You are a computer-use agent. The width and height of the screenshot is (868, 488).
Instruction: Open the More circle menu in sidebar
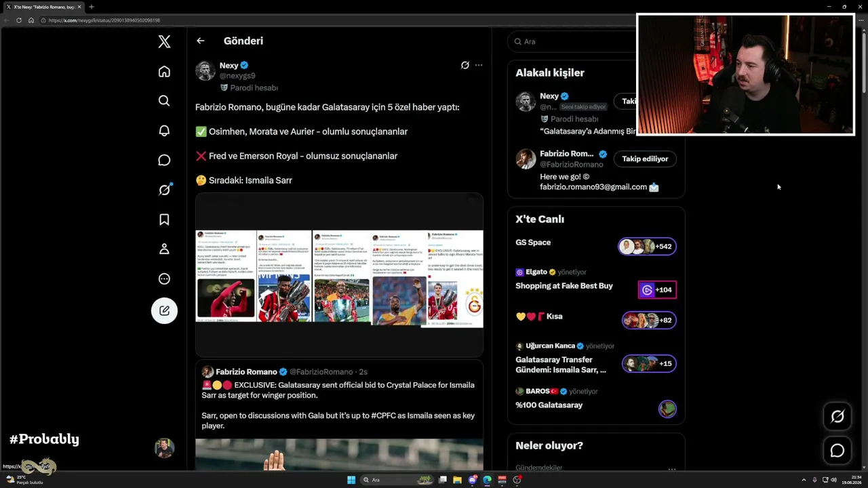[164, 279]
